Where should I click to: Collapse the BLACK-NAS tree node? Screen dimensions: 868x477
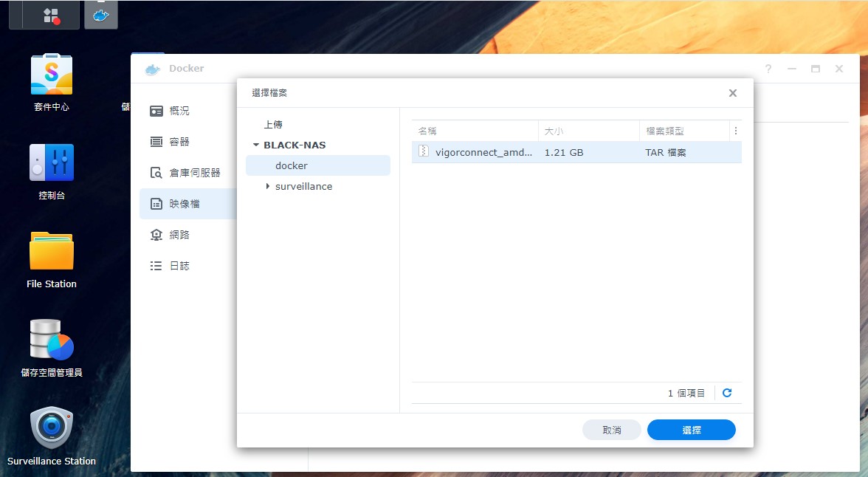pos(256,145)
